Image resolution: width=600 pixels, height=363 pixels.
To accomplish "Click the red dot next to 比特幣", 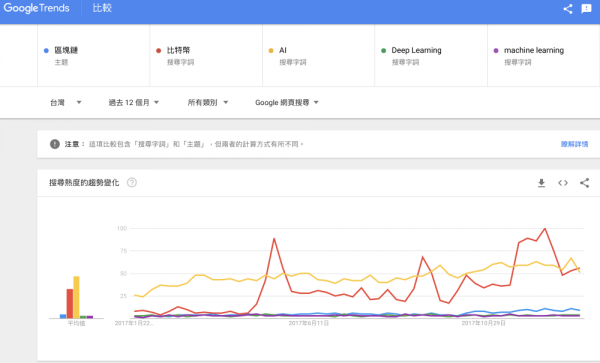I will point(158,50).
